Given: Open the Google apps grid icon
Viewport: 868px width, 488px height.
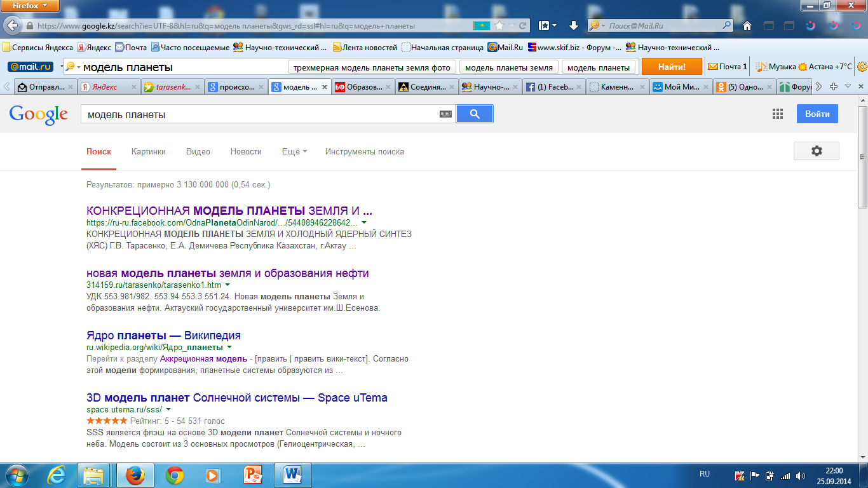Looking at the screenshot, I should (777, 114).
